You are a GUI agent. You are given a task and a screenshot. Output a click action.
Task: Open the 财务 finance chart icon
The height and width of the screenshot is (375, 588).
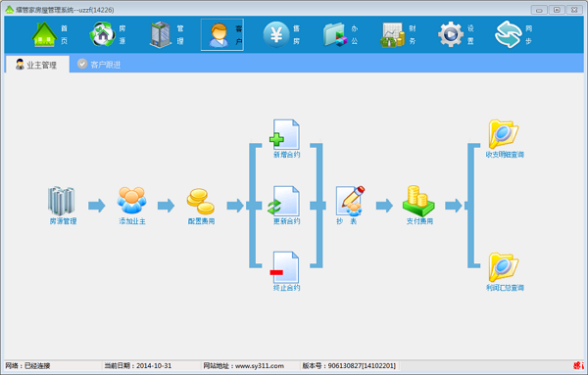tap(393, 35)
